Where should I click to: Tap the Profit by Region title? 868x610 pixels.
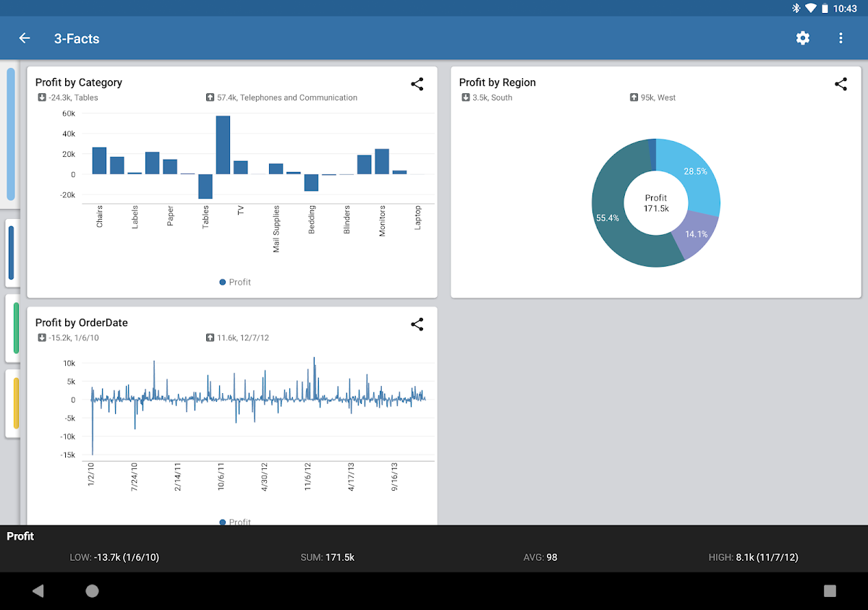[497, 82]
